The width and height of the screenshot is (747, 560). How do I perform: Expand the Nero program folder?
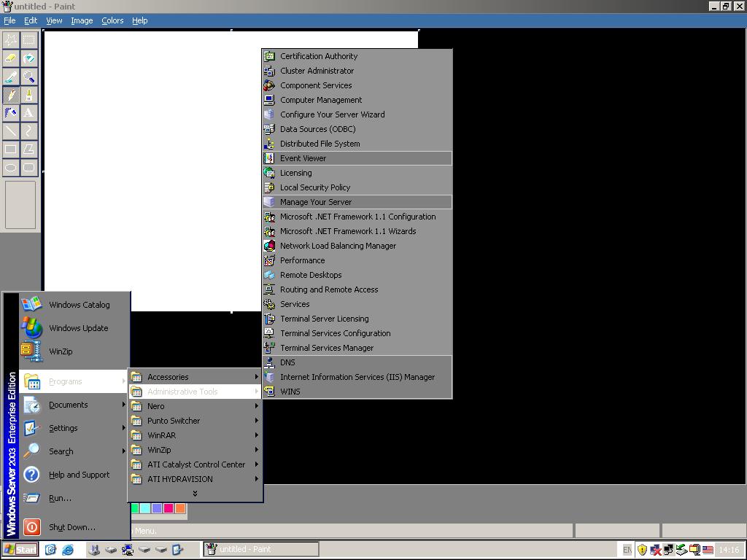196,406
